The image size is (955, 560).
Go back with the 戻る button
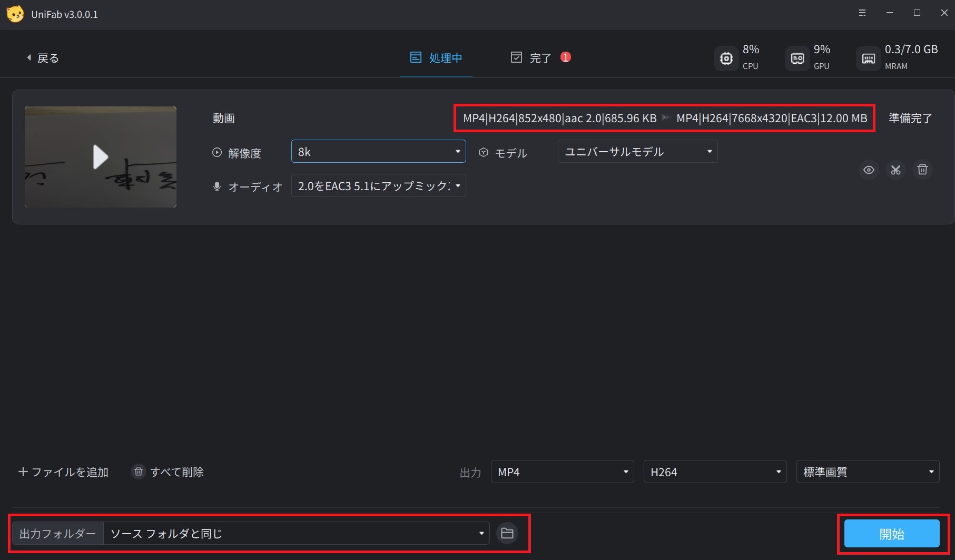pos(43,58)
